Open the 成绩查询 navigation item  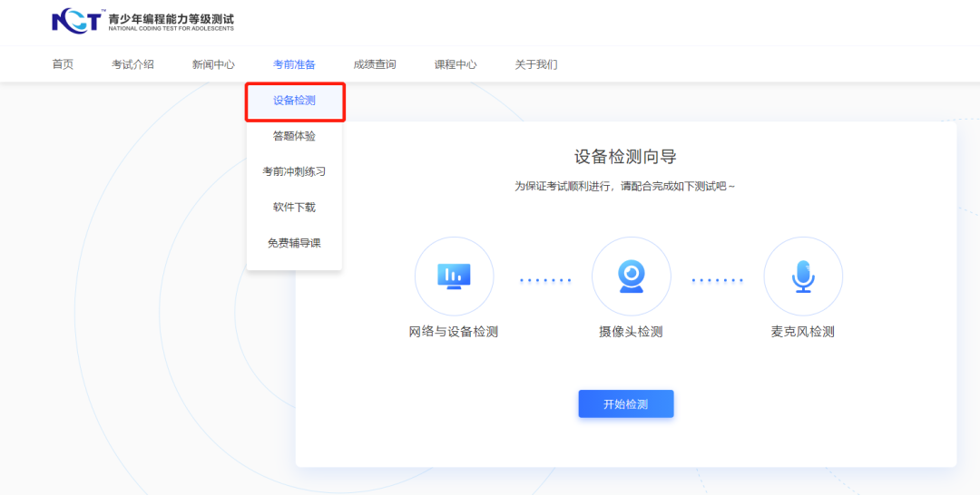pos(375,64)
